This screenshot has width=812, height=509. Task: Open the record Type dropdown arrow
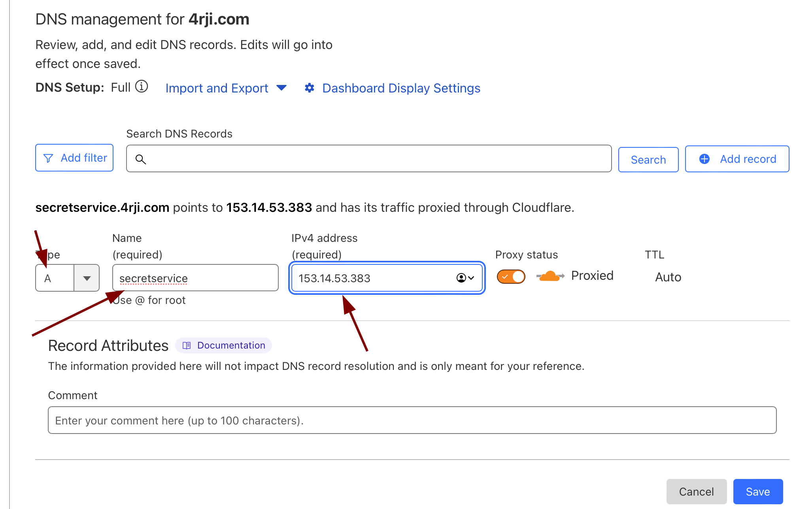pos(87,278)
